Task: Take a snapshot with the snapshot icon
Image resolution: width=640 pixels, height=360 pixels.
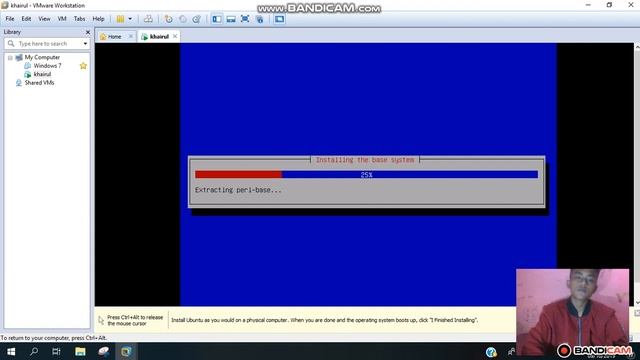Action: pyautogui.click(x=169, y=19)
